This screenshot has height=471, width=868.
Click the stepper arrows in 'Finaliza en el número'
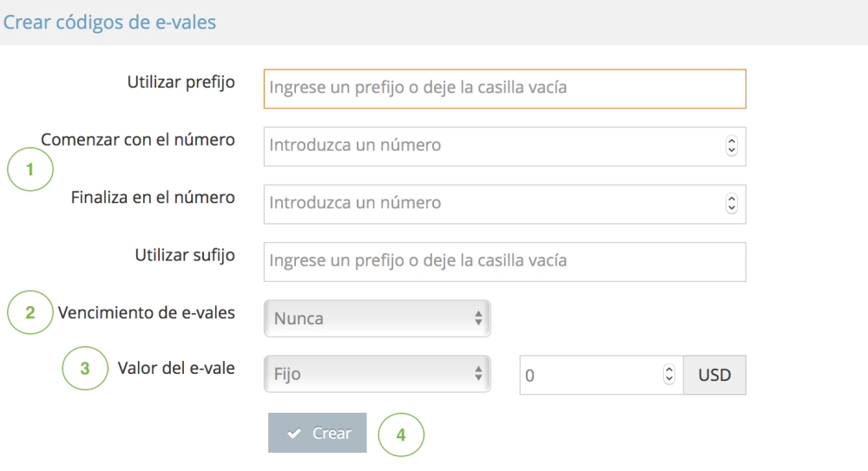click(731, 203)
